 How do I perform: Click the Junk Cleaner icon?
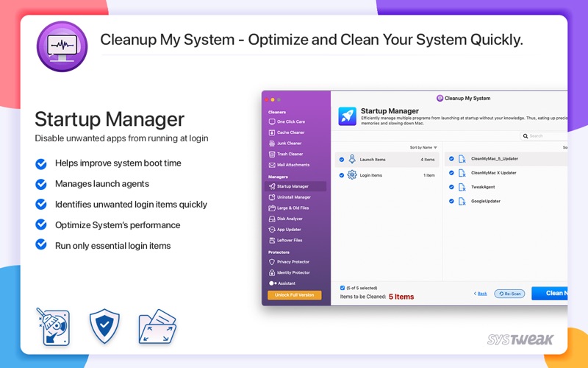(272, 144)
